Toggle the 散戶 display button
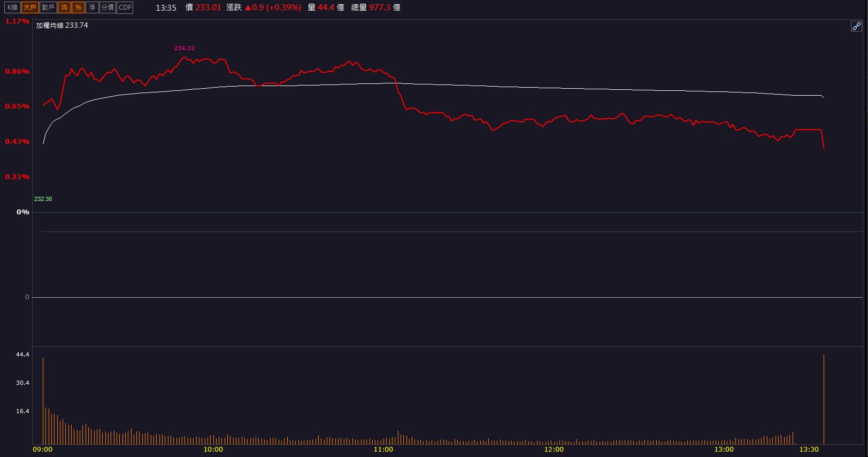The height and width of the screenshot is (457, 868). [48, 7]
